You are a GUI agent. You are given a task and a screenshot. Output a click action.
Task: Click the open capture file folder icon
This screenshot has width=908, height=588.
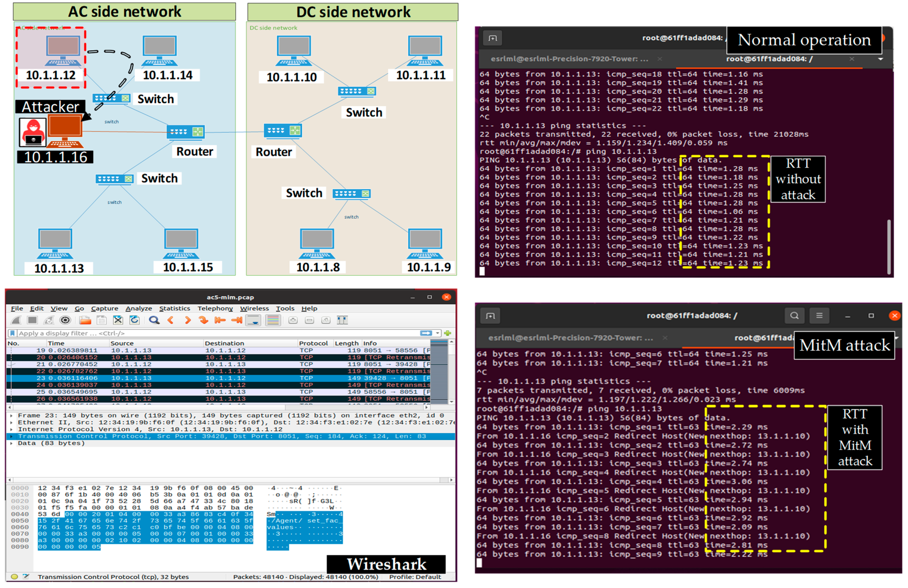[x=85, y=321]
